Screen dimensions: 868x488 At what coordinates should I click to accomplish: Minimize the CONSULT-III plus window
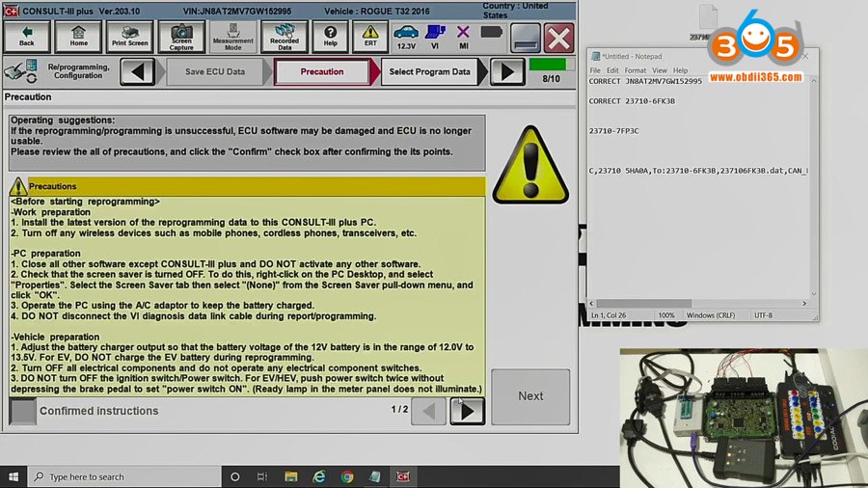(525, 38)
